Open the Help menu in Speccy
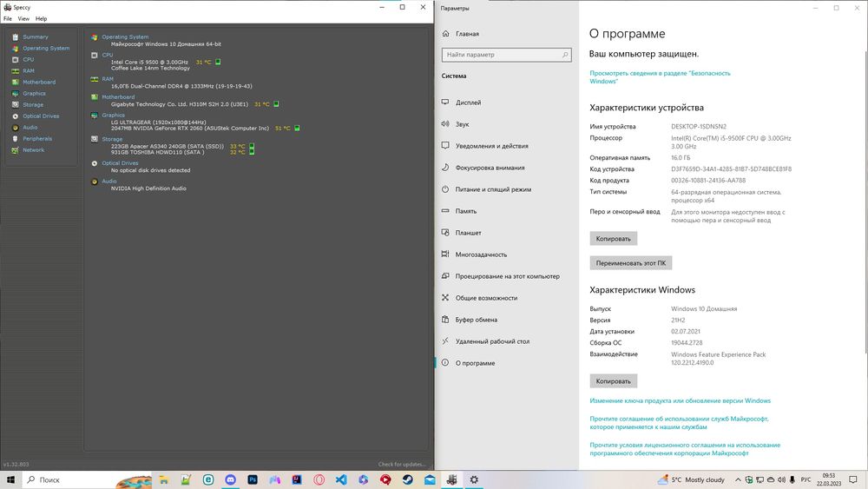868x489 pixels. 41,19
